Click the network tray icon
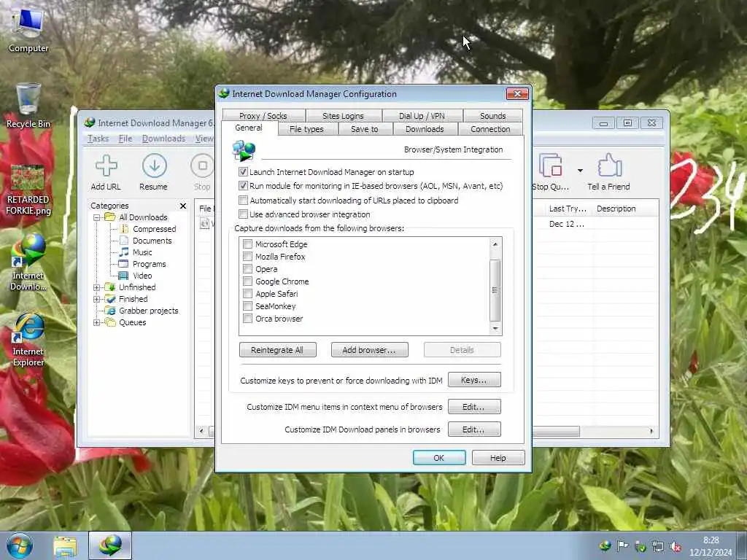 pos(658,546)
